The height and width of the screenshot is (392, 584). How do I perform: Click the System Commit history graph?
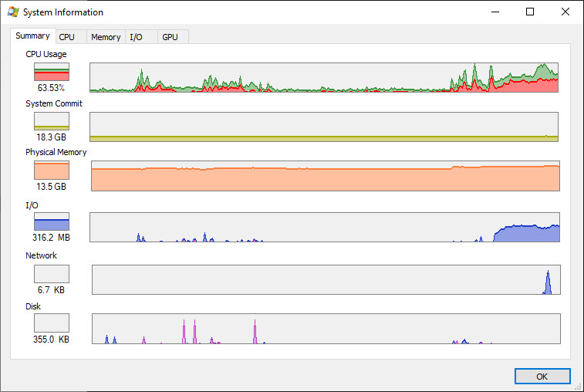pos(324,127)
